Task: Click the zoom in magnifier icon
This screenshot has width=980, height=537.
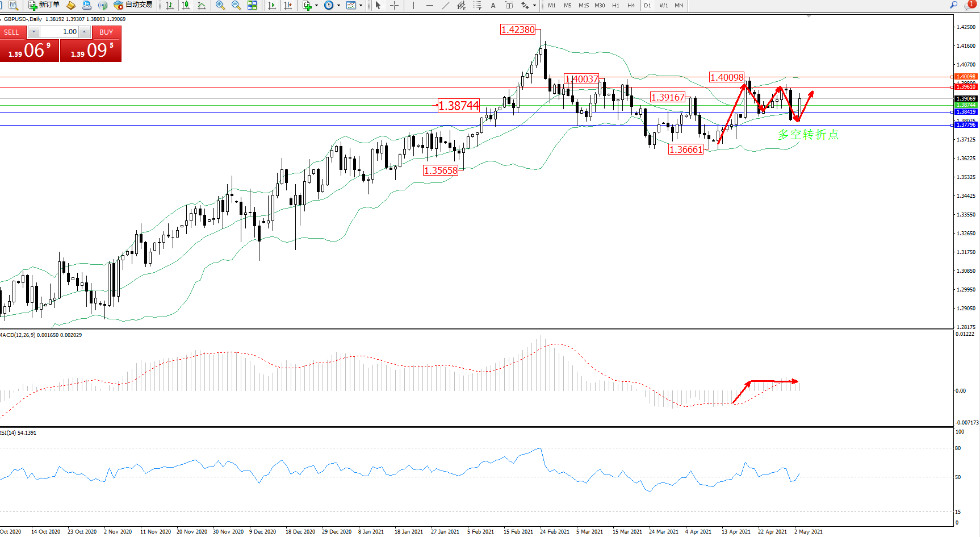Action: pyautogui.click(x=220, y=5)
